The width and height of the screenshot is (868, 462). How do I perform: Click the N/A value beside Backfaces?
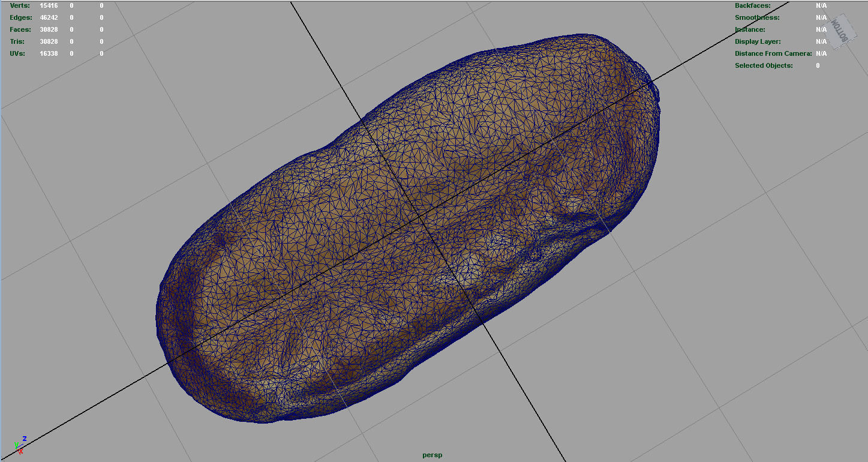point(821,5)
